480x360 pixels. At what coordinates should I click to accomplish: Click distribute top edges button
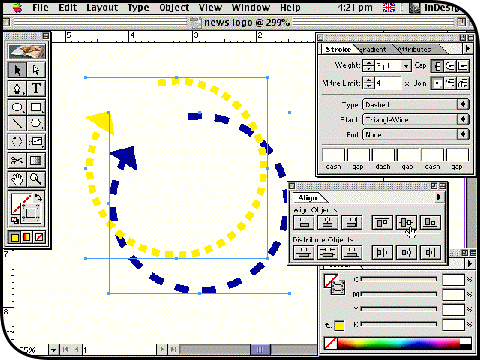tap(303, 252)
